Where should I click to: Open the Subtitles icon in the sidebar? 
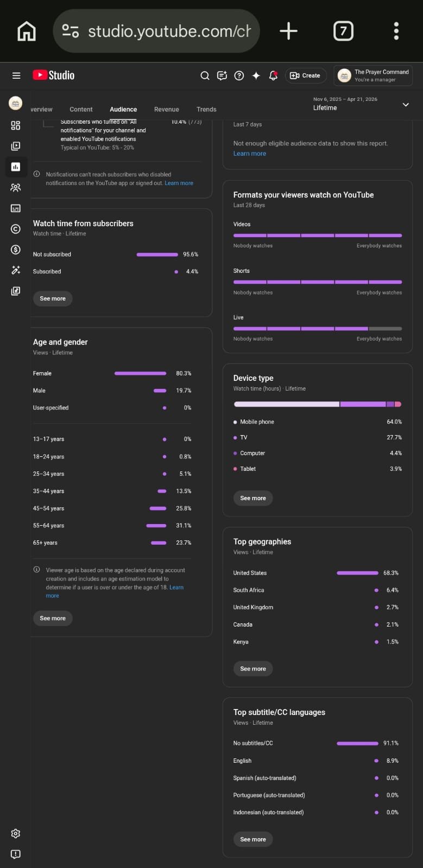(16, 208)
